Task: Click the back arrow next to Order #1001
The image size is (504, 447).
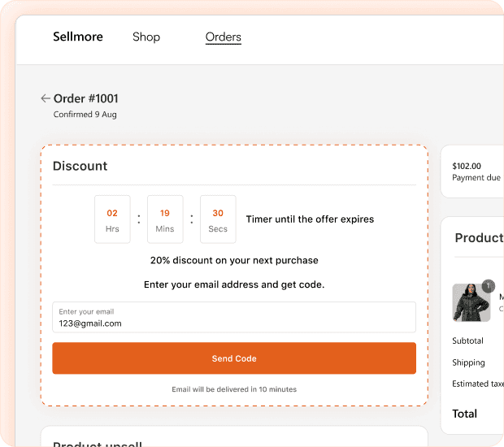Action: (x=46, y=98)
